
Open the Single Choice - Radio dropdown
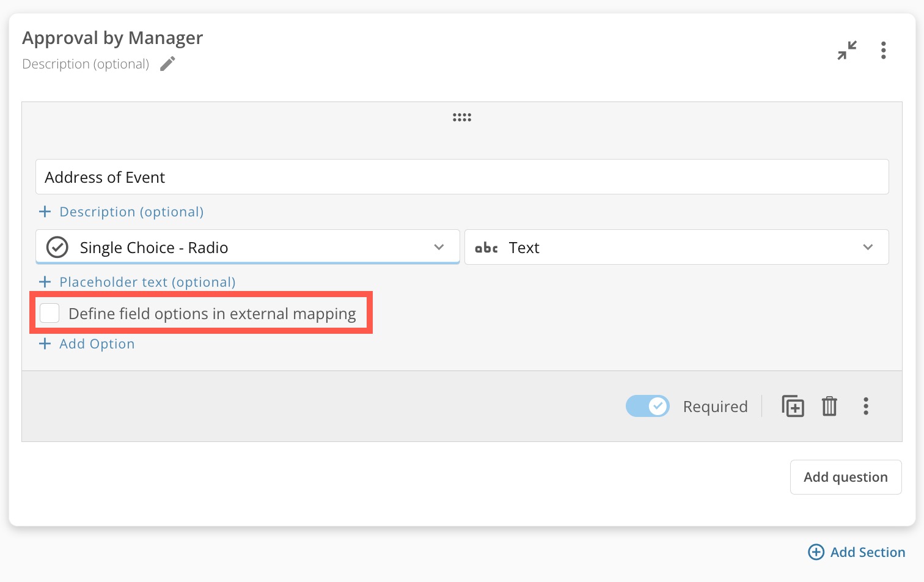click(x=248, y=247)
